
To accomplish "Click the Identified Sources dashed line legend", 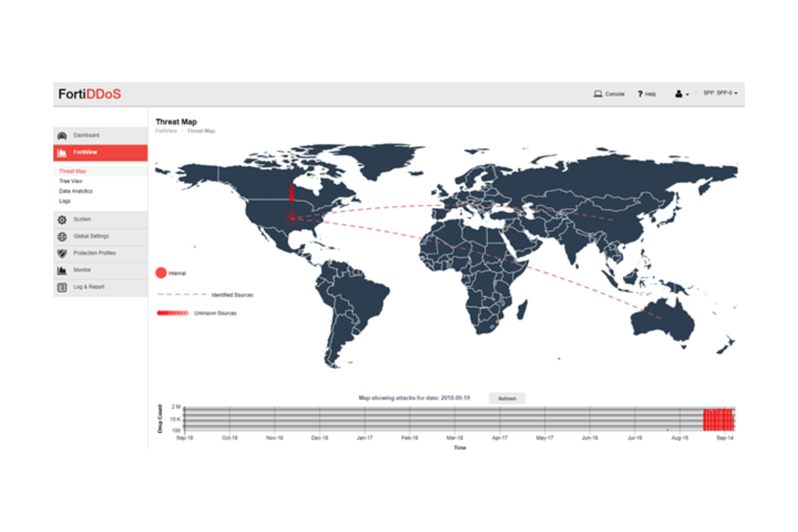I will (182, 295).
